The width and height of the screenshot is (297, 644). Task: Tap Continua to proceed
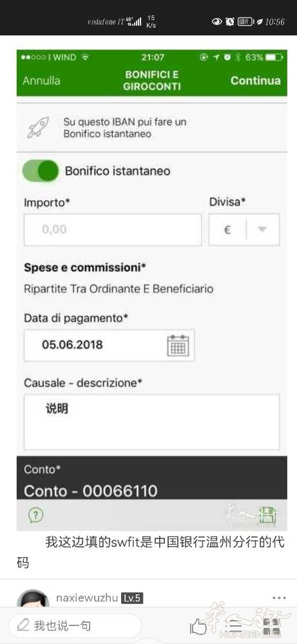256,80
